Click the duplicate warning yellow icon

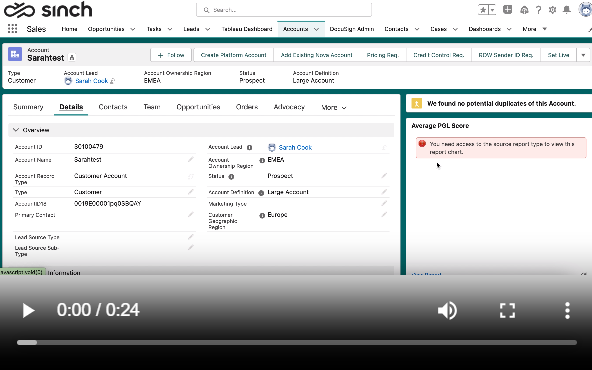416,103
